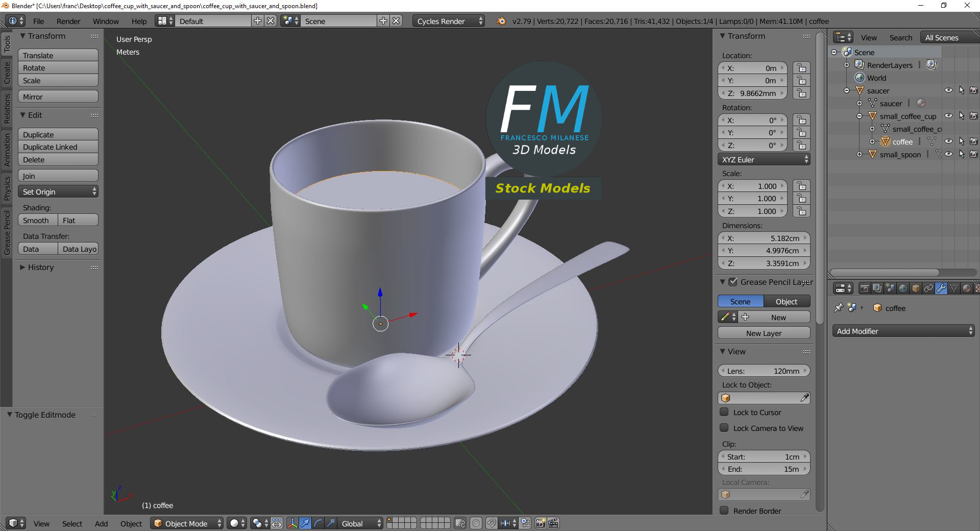Hide the small_spoon object via eye icon

tap(948, 154)
